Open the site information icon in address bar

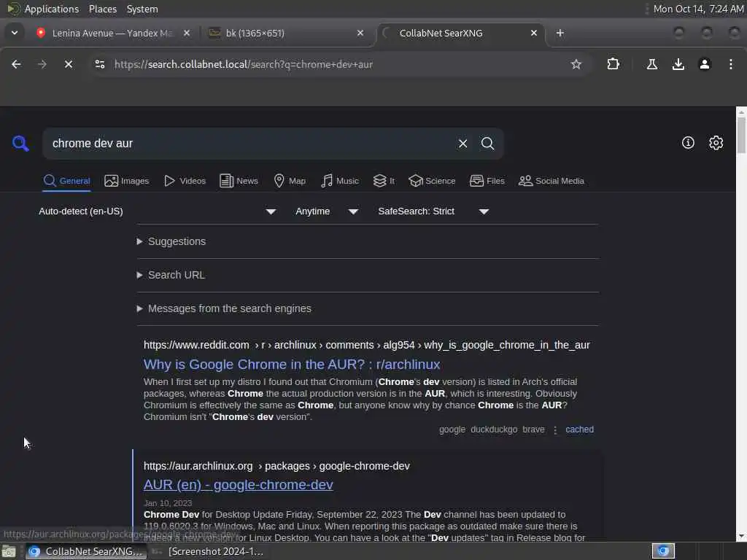click(x=99, y=64)
